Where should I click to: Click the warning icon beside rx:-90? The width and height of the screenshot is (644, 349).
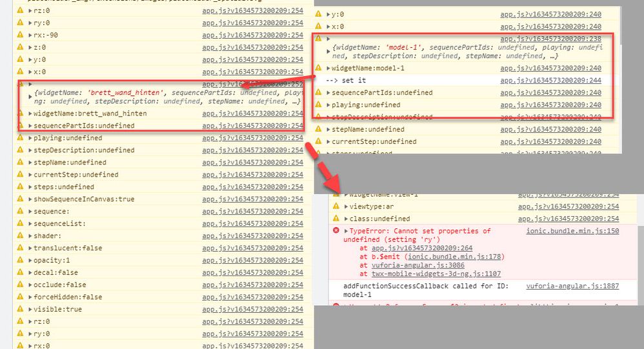pos(20,35)
